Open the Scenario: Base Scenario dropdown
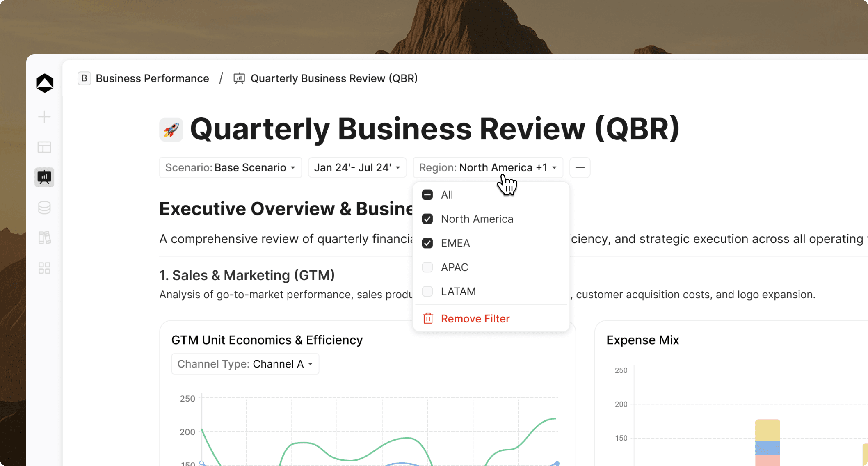The image size is (868, 466). point(231,167)
